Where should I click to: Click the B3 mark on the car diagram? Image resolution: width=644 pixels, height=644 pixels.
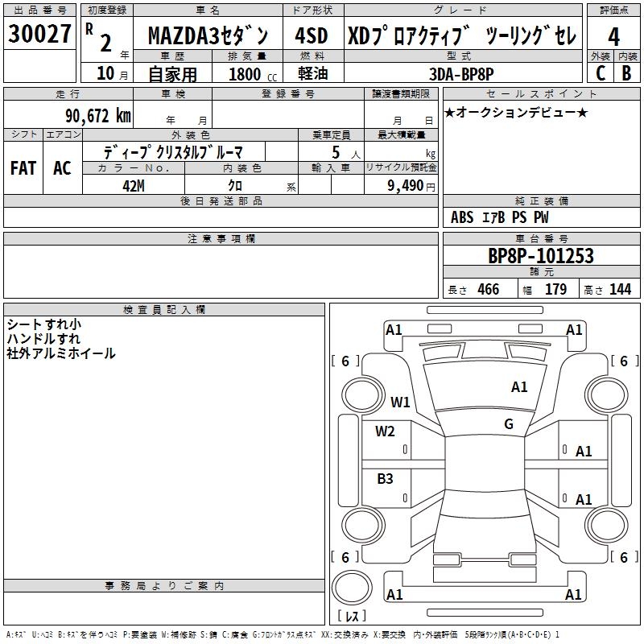coord(385,479)
